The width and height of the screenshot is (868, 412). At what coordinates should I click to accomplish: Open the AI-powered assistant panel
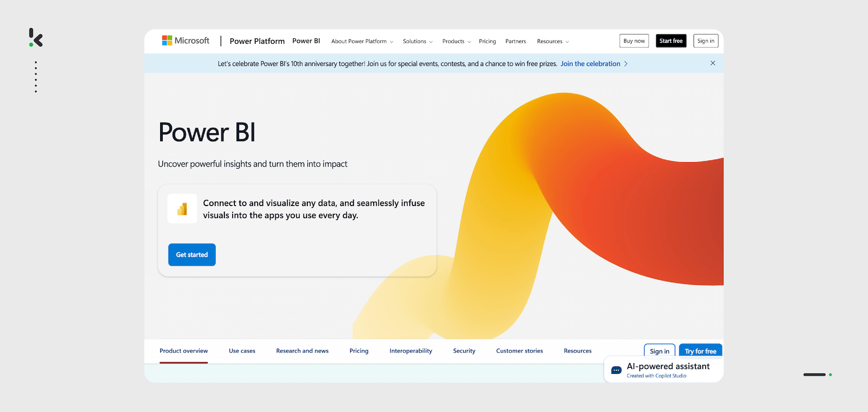pos(664,369)
